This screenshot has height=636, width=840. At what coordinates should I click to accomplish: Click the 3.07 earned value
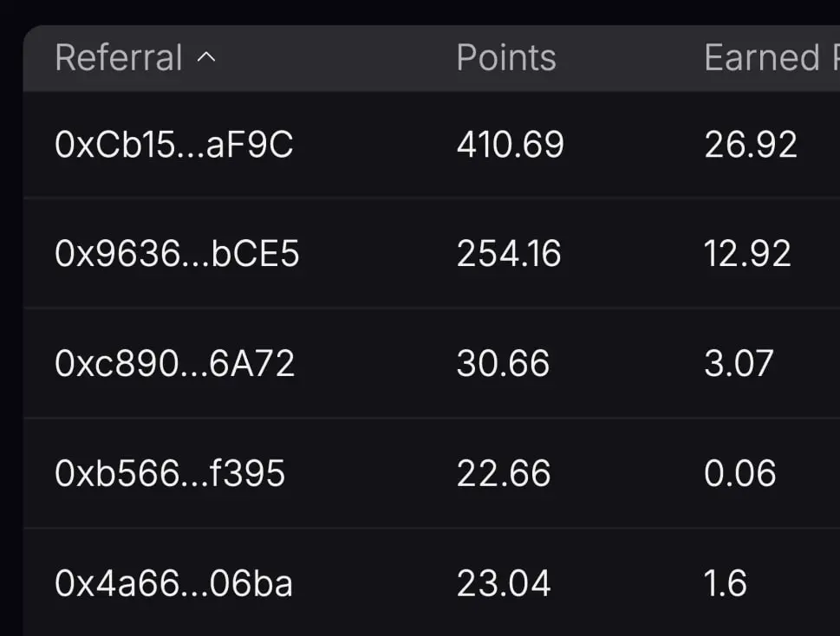point(739,364)
